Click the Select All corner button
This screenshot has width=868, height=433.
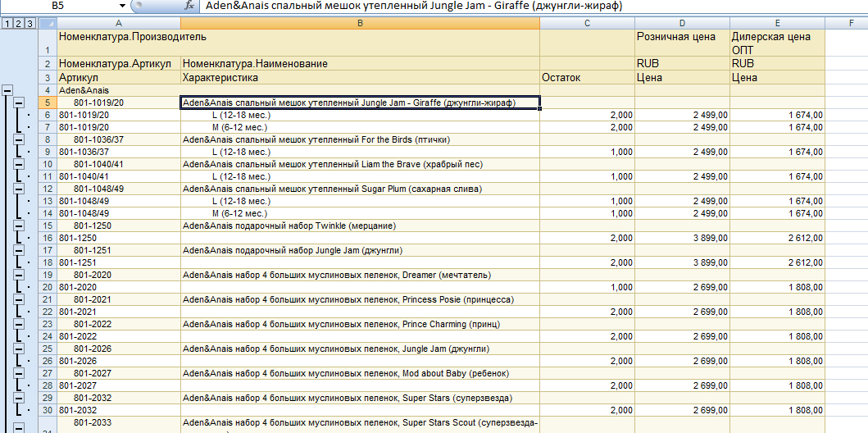click(48, 23)
